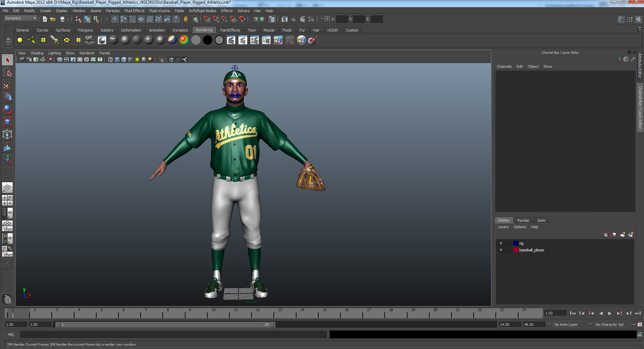The image size is (644, 349).
Task: Create a camera from the Rendering shelf
Action: pos(90,40)
